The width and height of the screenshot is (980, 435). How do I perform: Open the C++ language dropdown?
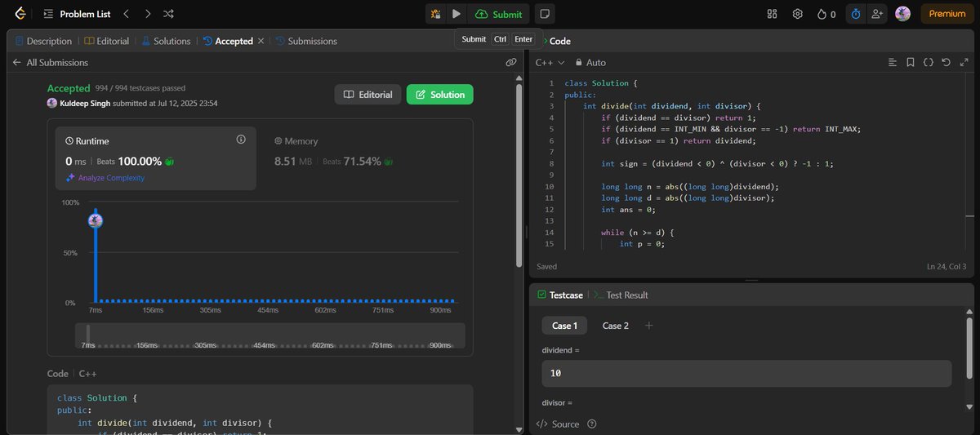[550, 62]
